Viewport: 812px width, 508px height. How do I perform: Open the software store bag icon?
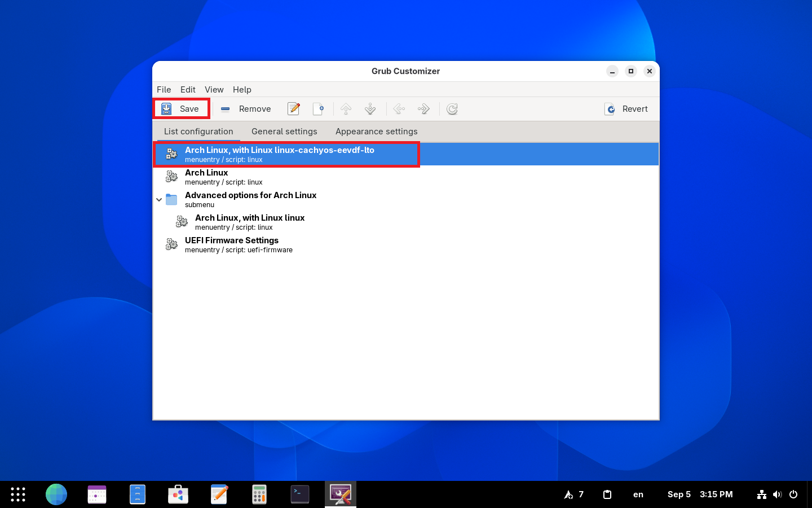pos(178,494)
